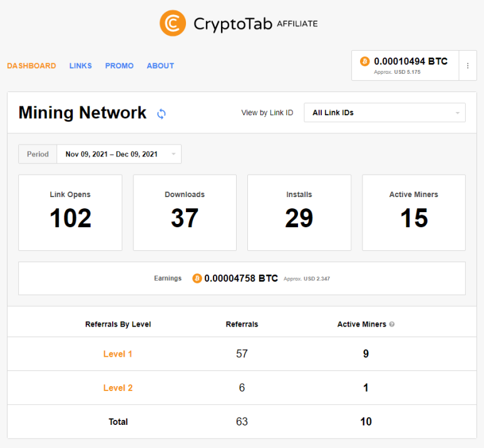Select the Installs 29 card

tap(299, 213)
